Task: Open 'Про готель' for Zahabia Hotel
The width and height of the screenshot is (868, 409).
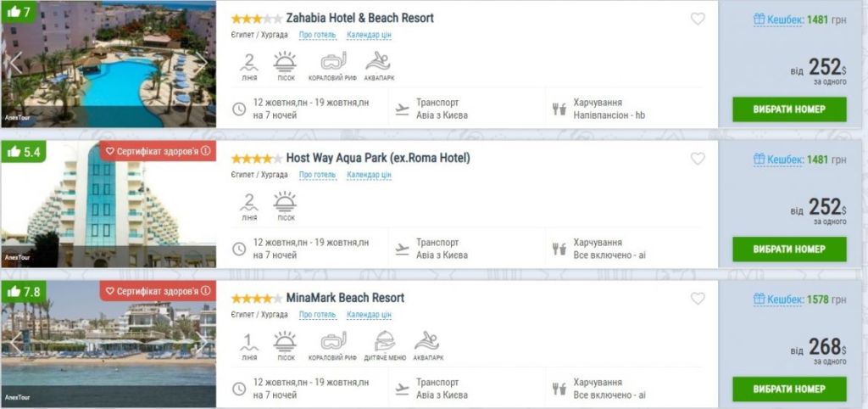Action: pyautogui.click(x=317, y=35)
